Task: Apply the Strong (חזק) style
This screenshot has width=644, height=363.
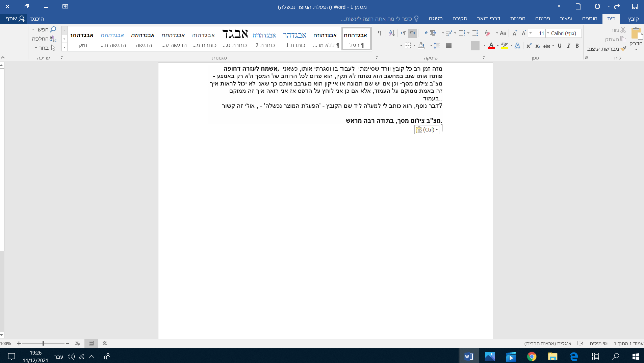Action: coord(82,39)
